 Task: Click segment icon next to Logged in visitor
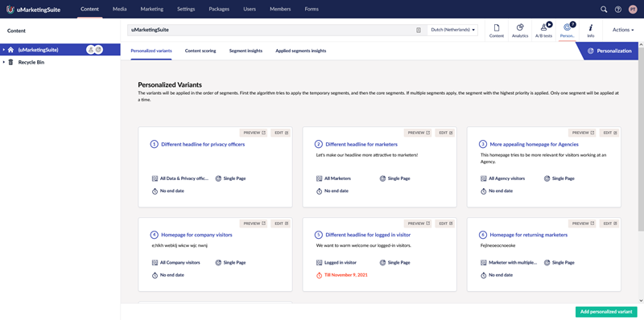point(319,263)
